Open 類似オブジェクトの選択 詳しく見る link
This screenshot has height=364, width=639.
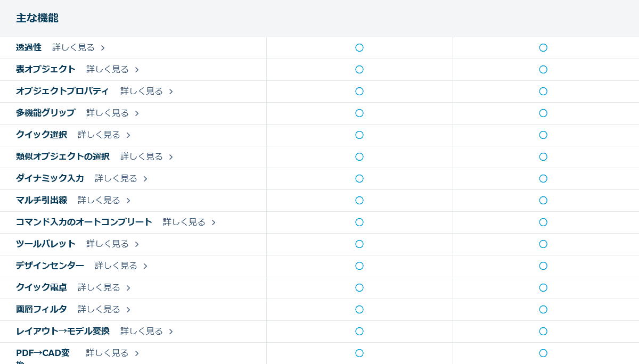(x=142, y=157)
